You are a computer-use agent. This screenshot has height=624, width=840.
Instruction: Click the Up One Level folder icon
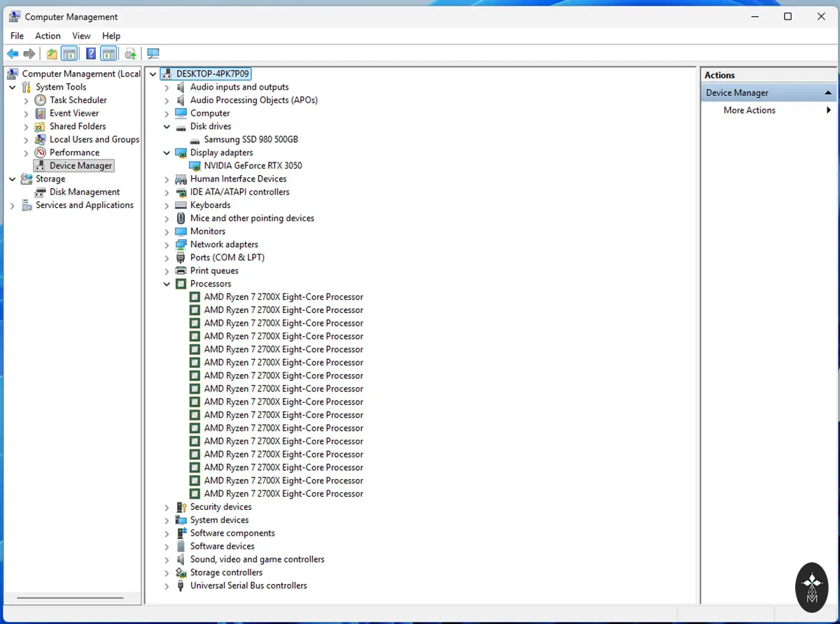tap(52, 54)
